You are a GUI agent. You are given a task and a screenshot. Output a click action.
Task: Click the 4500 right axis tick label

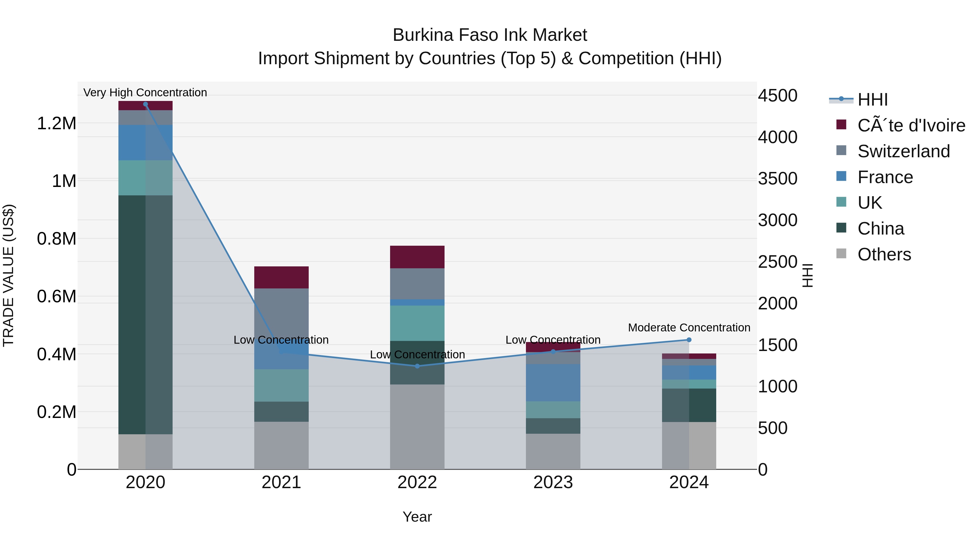click(778, 96)
